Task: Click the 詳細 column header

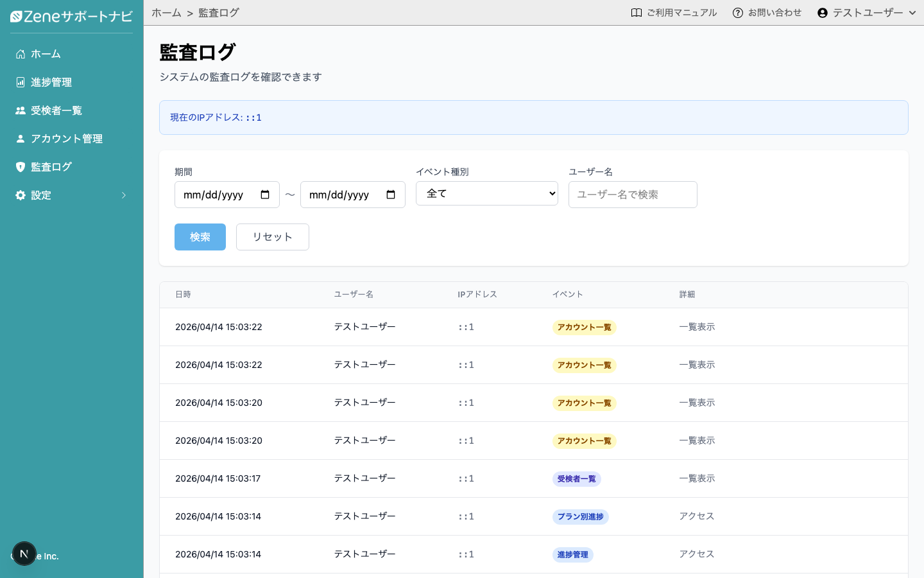Action: 687,294
